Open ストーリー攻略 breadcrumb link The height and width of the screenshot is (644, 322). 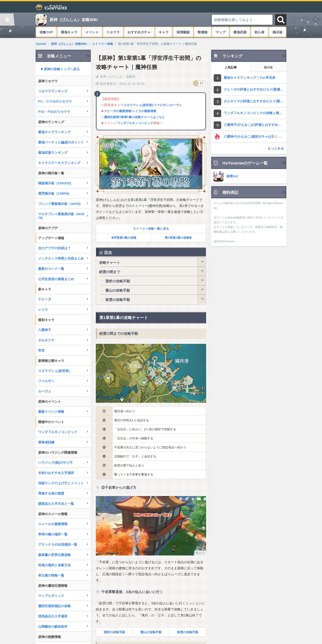click(x=103, y=44)
